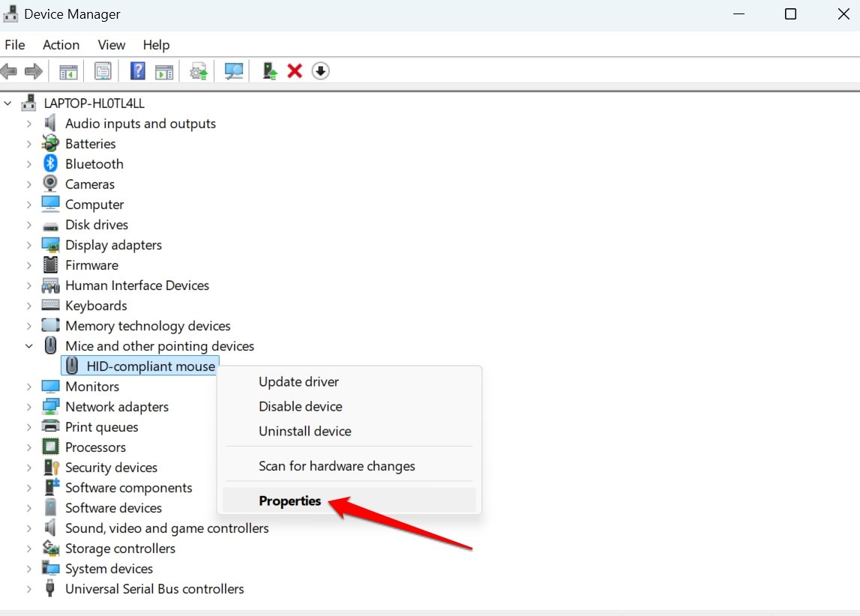Click the Batteries category icon
This screenshot has height=616, width=860.
50,144
